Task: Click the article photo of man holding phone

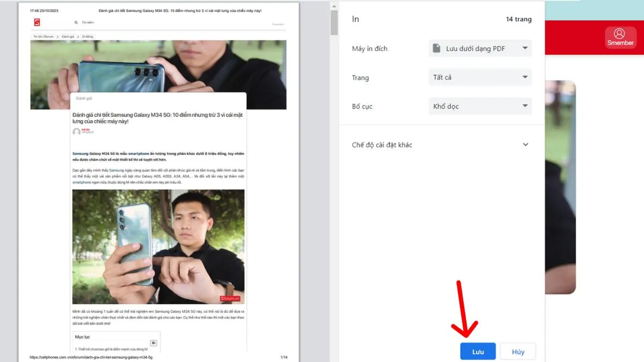Action: tap(158, 247)
